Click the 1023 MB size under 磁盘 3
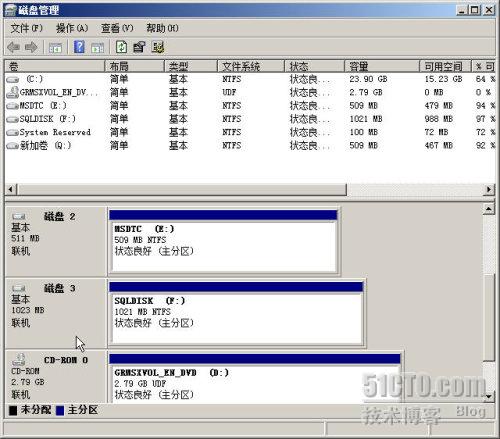The width and height of the screenshot is (500, 439). [28, 310]
